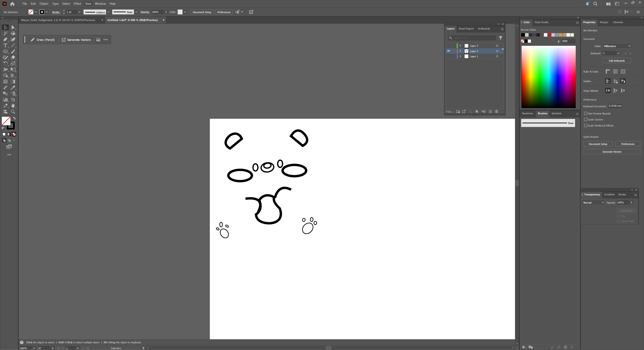Viewport: 644px width, 350px height.
Task: Open the Effect menu
Action: 77,4
